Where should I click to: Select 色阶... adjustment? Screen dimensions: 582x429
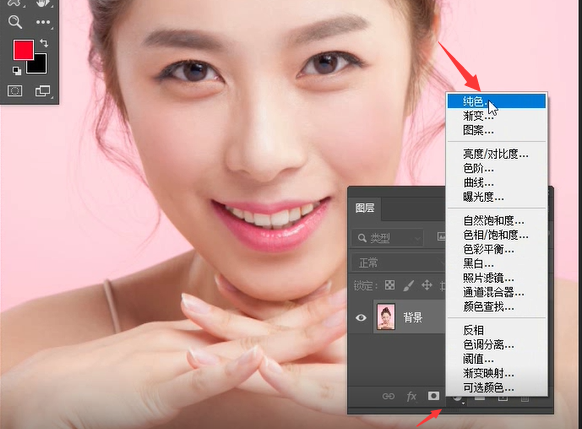(496, 168)
